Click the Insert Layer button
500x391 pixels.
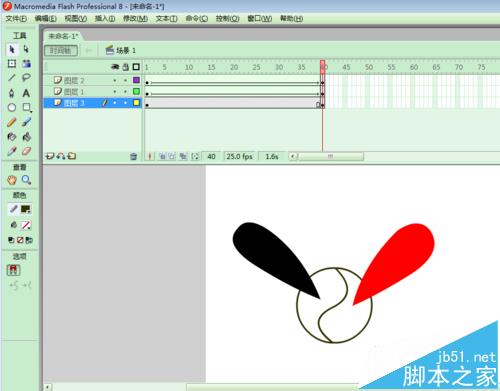(50, 156)
